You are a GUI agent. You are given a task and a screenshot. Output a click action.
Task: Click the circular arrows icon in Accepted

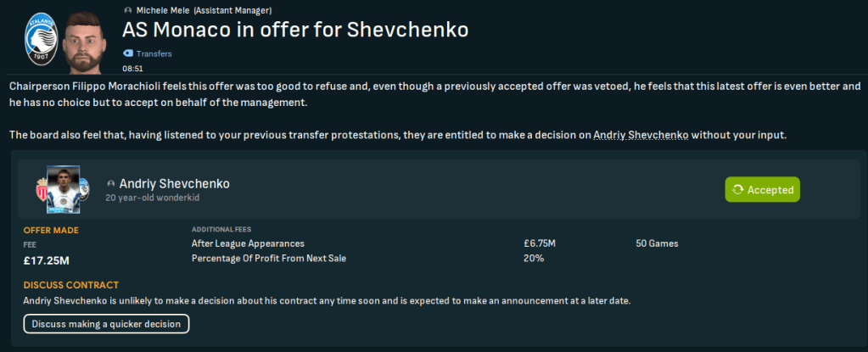click(737, 190)
